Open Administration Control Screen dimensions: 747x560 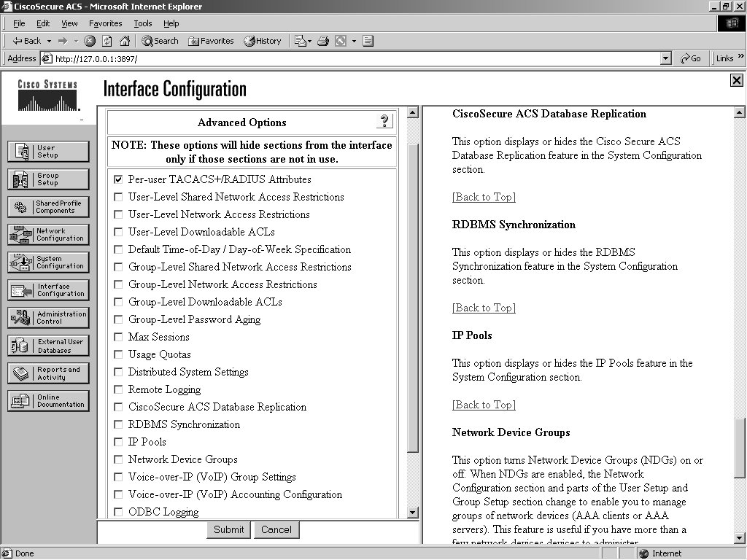pos(48,318)
